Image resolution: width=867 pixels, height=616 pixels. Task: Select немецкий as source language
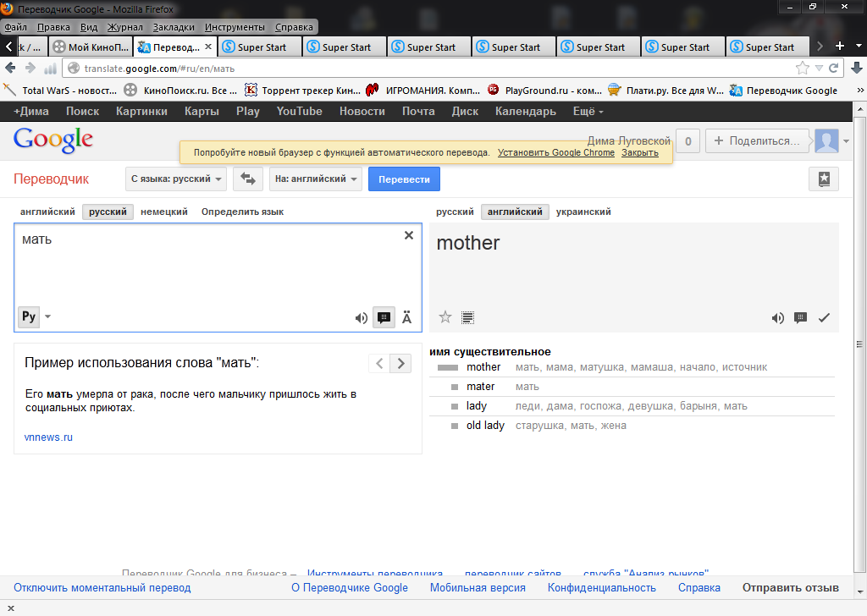(x=164, y=212)
